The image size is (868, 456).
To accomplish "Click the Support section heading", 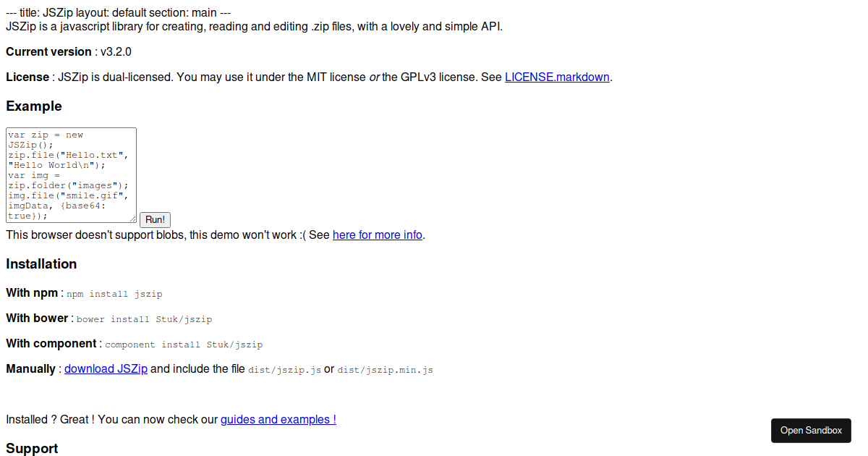I will point(32,448).
